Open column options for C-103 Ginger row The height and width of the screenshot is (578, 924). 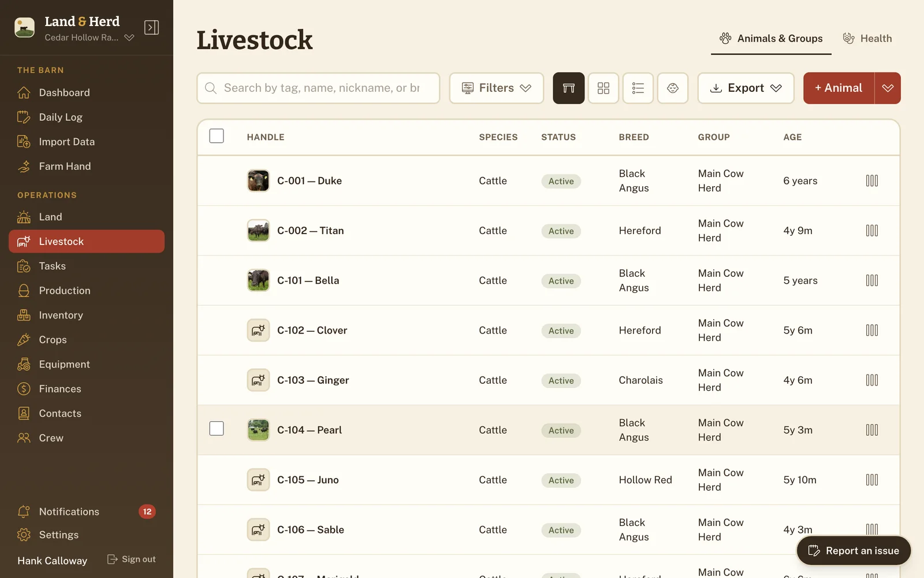(872, 380)
